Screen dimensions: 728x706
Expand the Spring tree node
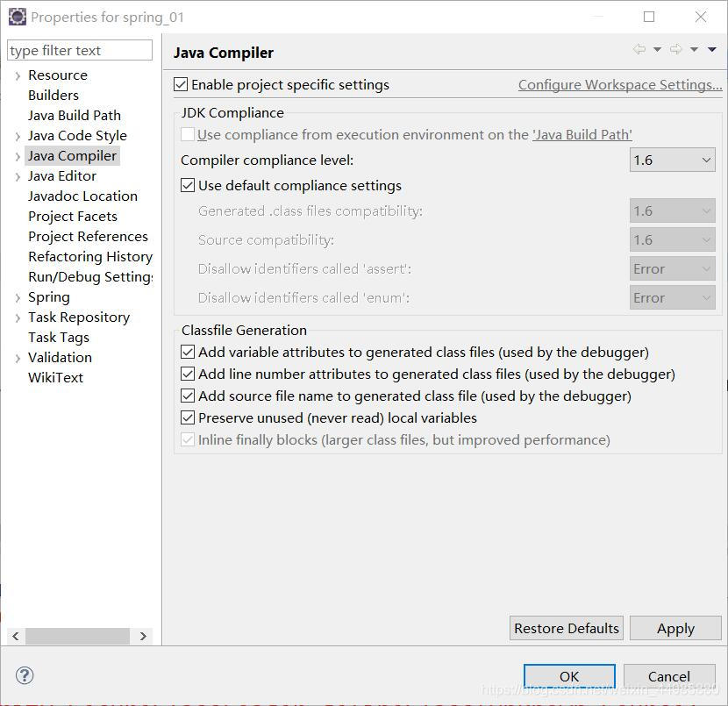(x=18, y=297)
